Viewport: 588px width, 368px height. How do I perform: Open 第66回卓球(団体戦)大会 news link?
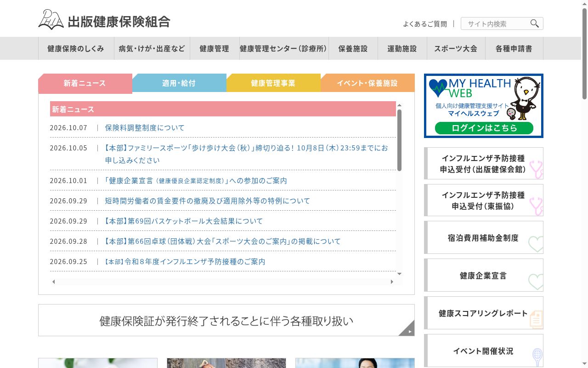point(222,241)
